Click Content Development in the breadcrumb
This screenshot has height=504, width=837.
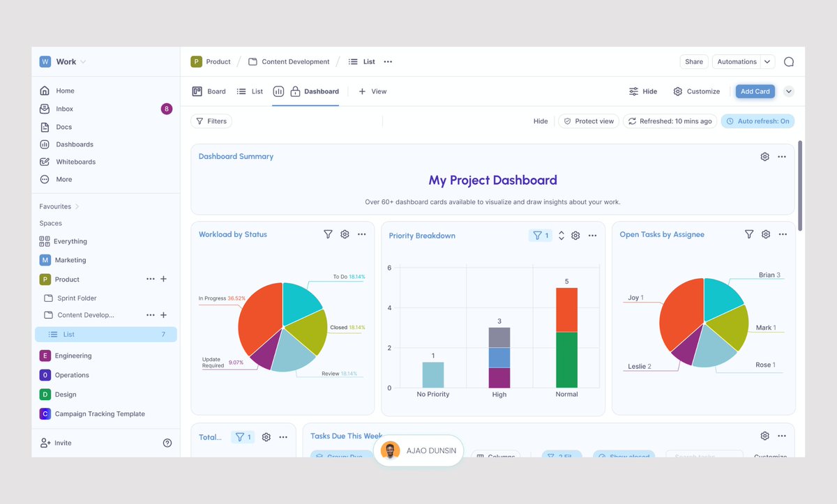tap(289, 61)
